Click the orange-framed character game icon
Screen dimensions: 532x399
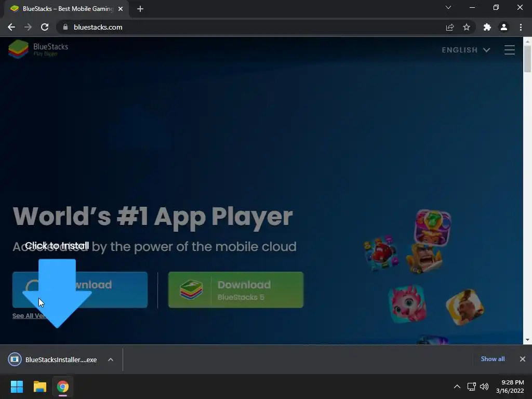point(465,307)
